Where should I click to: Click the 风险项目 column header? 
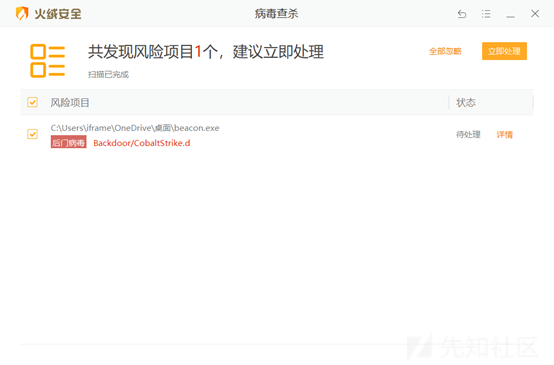[70, 102]
